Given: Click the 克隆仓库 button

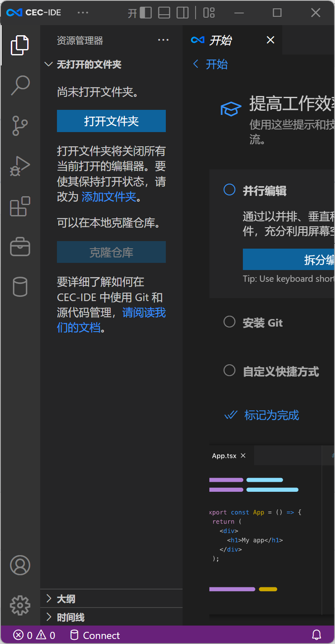Looking at the screenshot, I should click(x=111, y=252).
